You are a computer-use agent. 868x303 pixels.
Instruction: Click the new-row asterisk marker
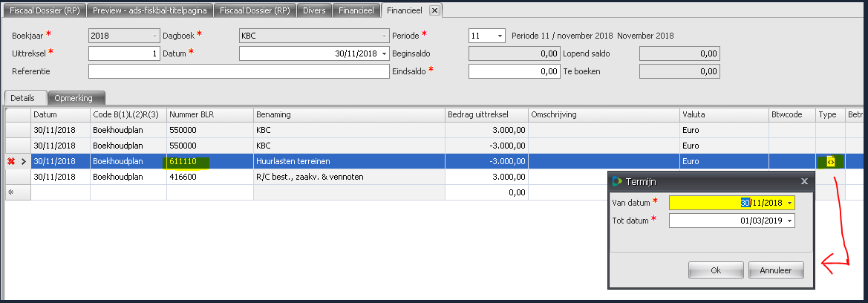pyautogui.click(x=10, y=192)
